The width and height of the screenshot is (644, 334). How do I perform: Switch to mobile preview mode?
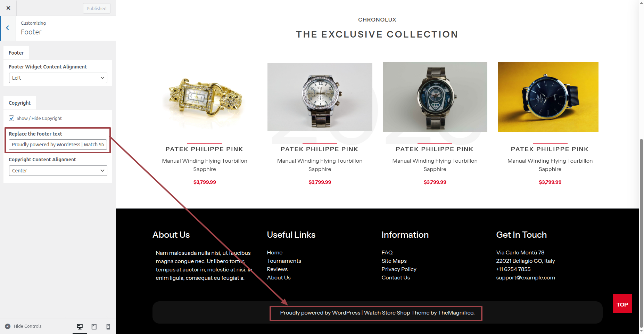point(108,326)
